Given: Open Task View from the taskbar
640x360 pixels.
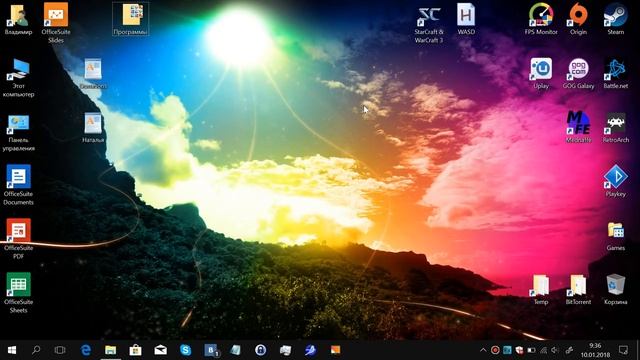Looking at the screenshot, I should 60,350.
